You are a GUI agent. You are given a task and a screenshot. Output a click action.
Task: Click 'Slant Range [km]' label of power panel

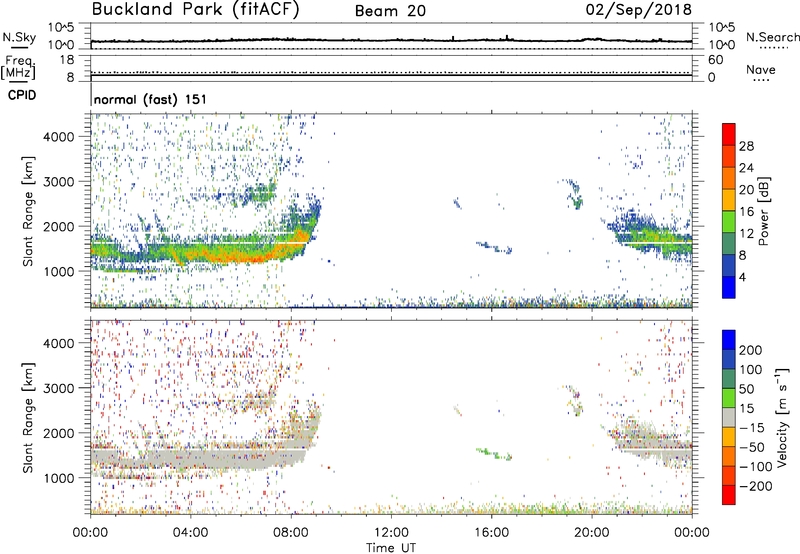pos(28,211)
